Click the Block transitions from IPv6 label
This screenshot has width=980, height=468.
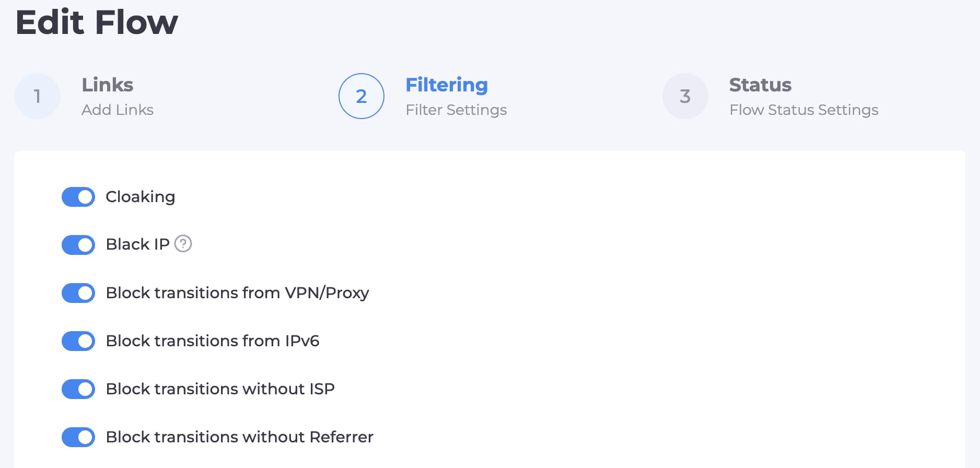click(x=213, y=341)
